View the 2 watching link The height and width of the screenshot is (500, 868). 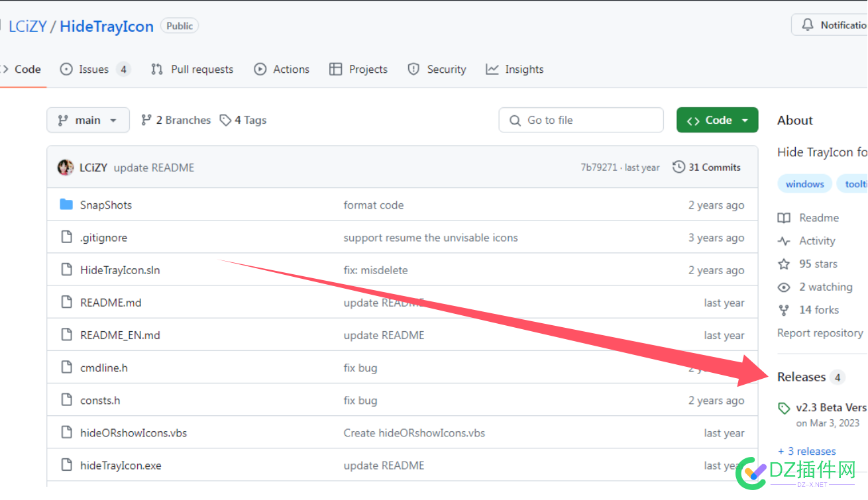[x=826, y=287]
